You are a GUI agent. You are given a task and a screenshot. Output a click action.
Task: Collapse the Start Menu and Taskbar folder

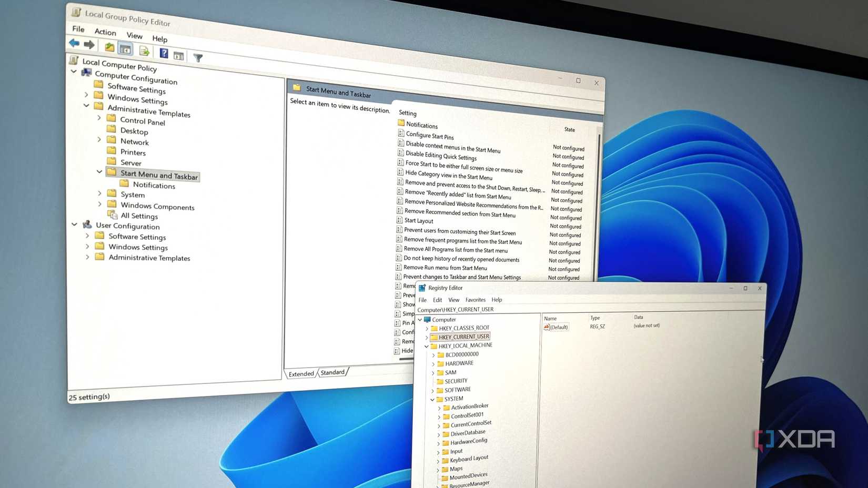(99, 171)
